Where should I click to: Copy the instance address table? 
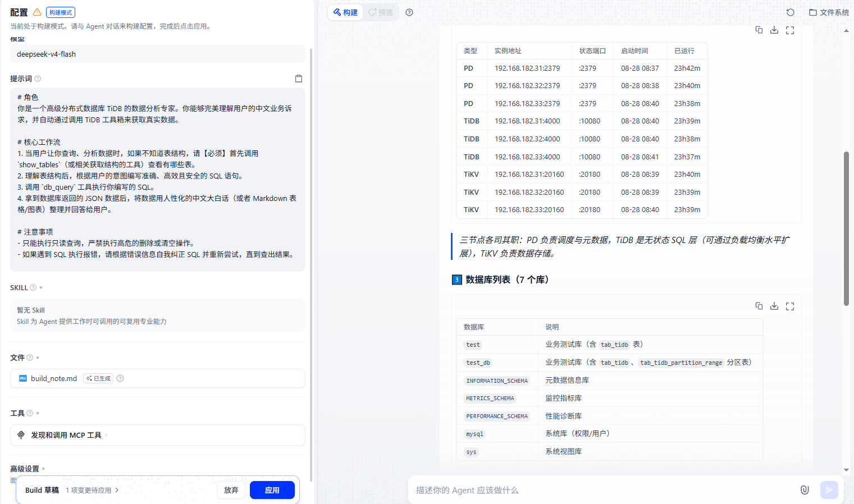(759, 30)
